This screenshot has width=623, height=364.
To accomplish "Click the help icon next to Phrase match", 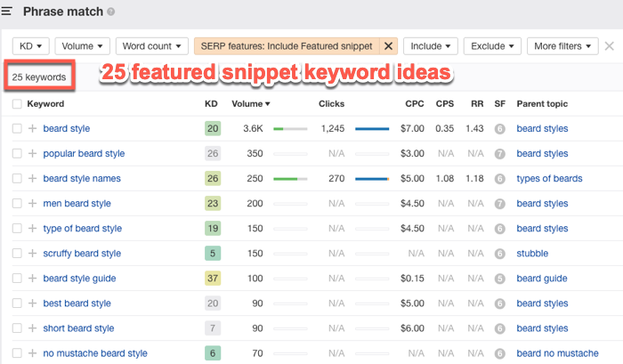I will (110, 12).
